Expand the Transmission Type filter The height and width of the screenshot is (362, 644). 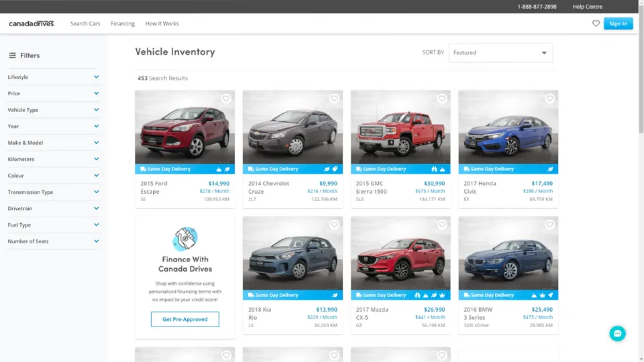[54, 192]
